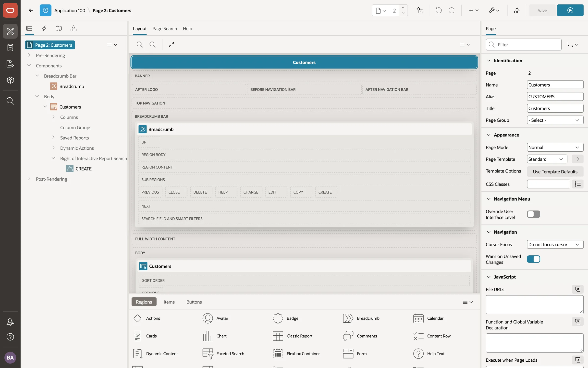The image size is (588, 368).
Task: Select the Regions gallery tab
Action: coord(144,302)
